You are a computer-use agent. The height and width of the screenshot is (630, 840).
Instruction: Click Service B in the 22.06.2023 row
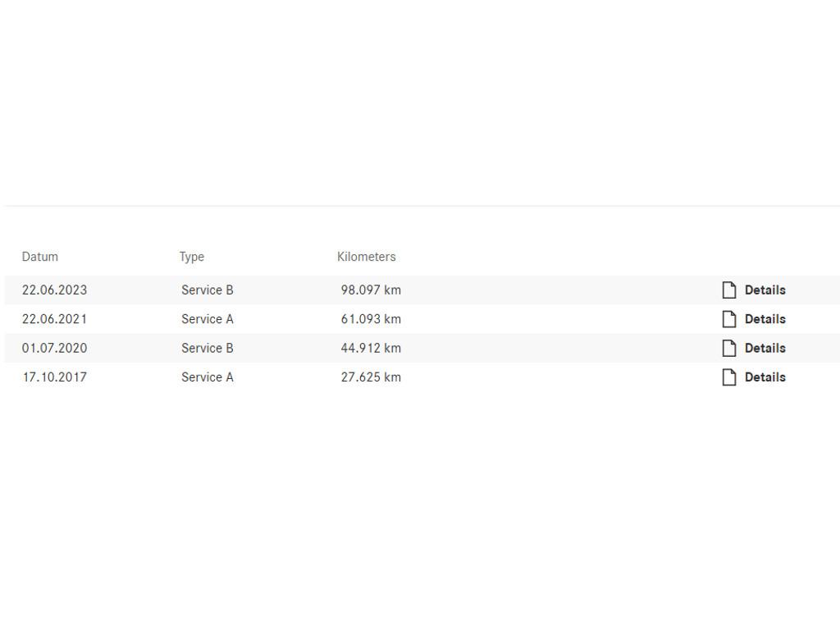click(208, 290)
